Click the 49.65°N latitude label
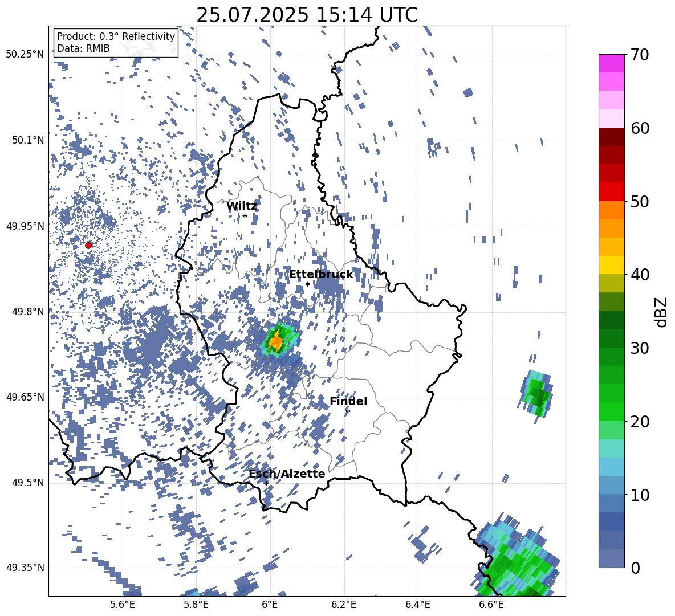Screen dimensions: 675x616 point(25,397)
